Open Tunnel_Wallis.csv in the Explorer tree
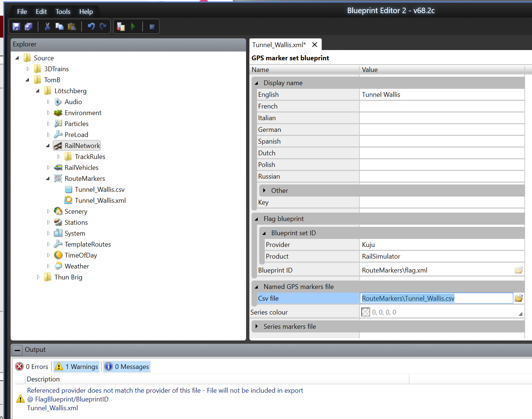Image resolution: width=532 pixels, height=419 pixels. [x=99, y=190]
